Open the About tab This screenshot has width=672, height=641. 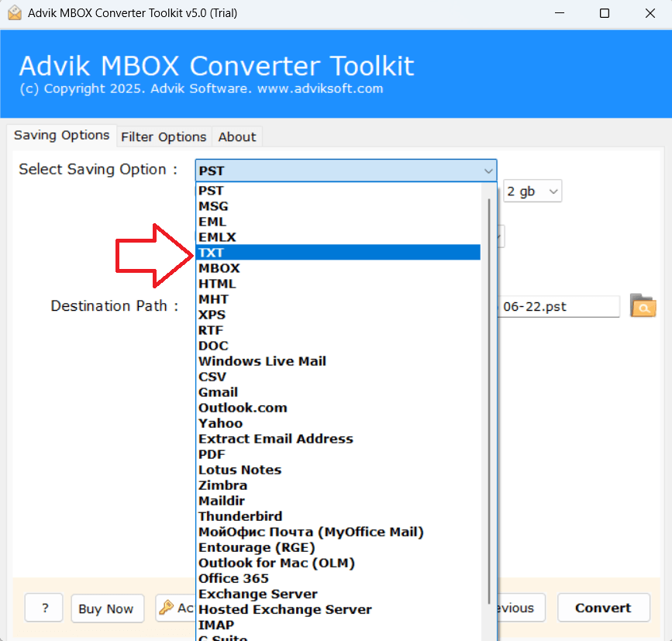[x=237, y=137]
